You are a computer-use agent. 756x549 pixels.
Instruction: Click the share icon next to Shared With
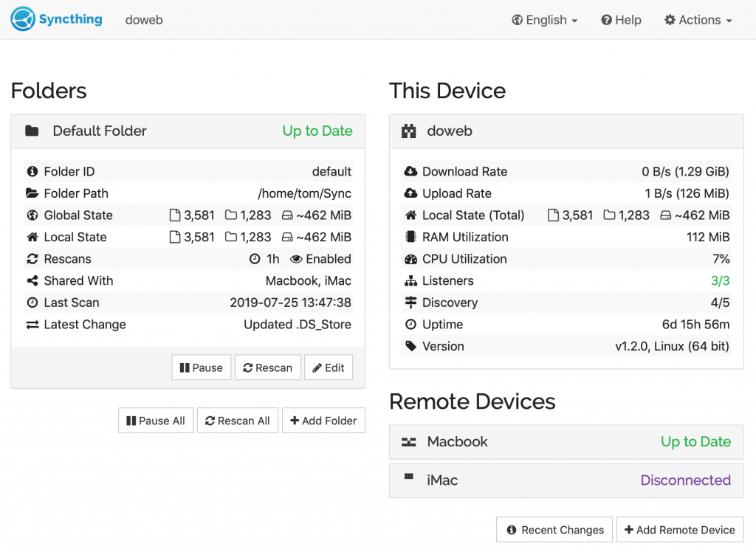click(x=32, y=280)
